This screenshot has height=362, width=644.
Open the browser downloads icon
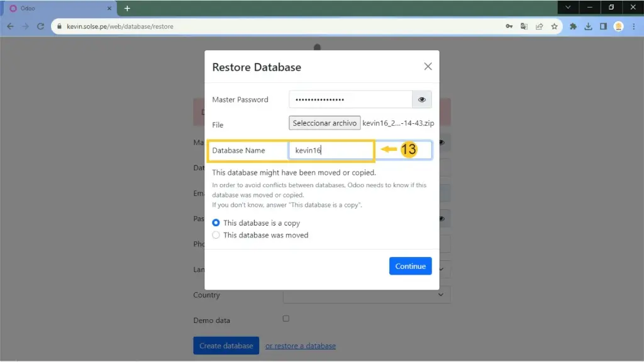(x=588, y=26)
